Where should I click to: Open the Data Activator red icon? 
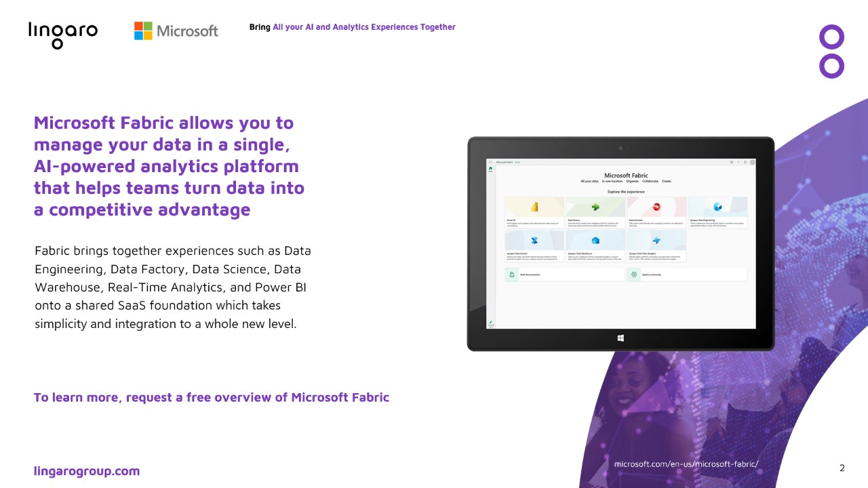coord(656,207)
